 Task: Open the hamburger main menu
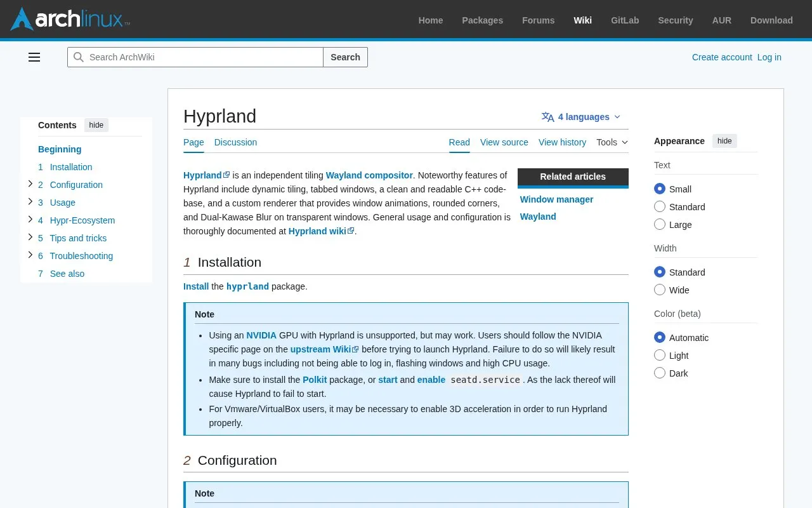coord(34,57)
